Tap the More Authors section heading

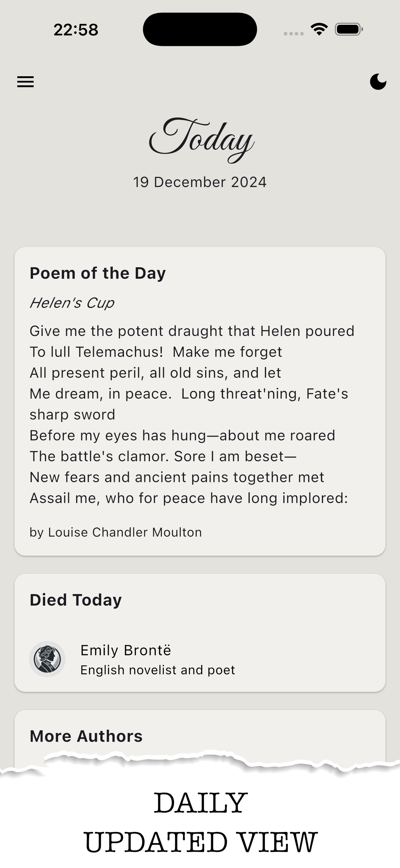[86, 736]
